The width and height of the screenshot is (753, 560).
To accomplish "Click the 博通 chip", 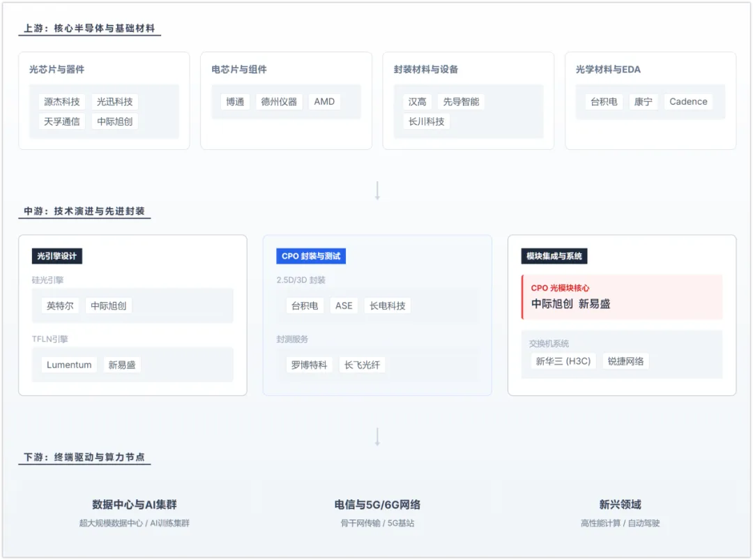I will (x=236, y=102).
